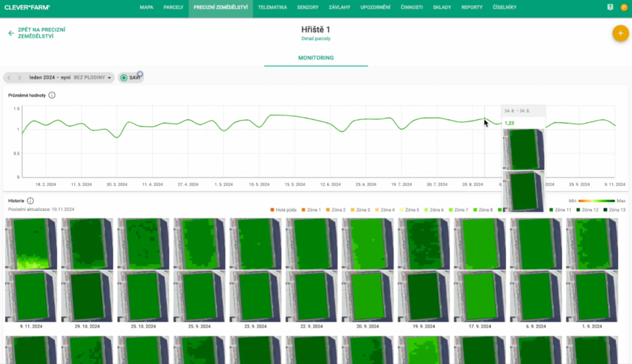This screenshot has width=632, height=364.
Task: Click ZPĚT NA PRECIZNÍ ZEMĚDĚLSTVÍ link
Action: (42, 33)
